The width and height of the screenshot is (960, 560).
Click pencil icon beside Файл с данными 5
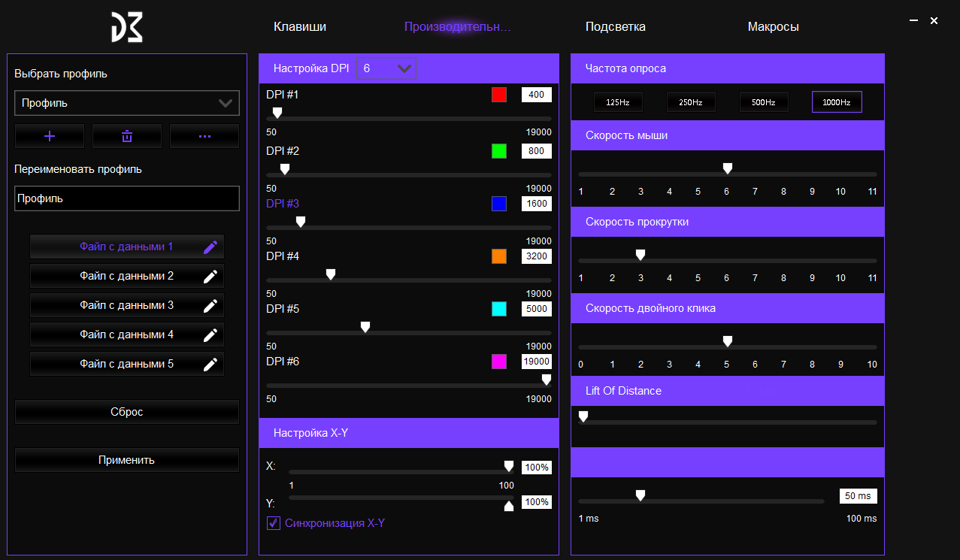[x=210, y=364]
